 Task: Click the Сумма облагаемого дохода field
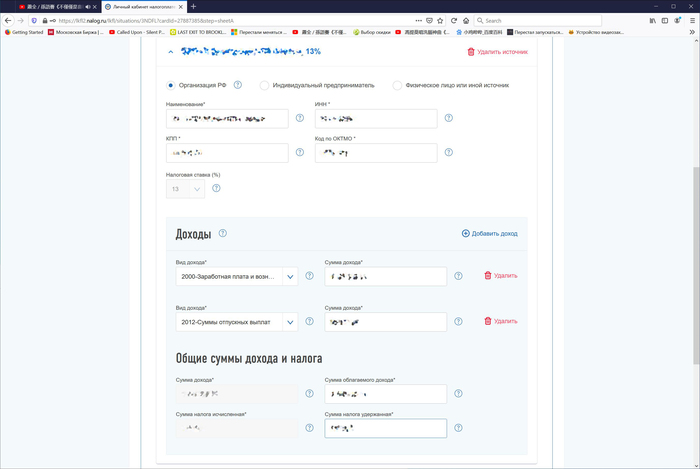386,394
